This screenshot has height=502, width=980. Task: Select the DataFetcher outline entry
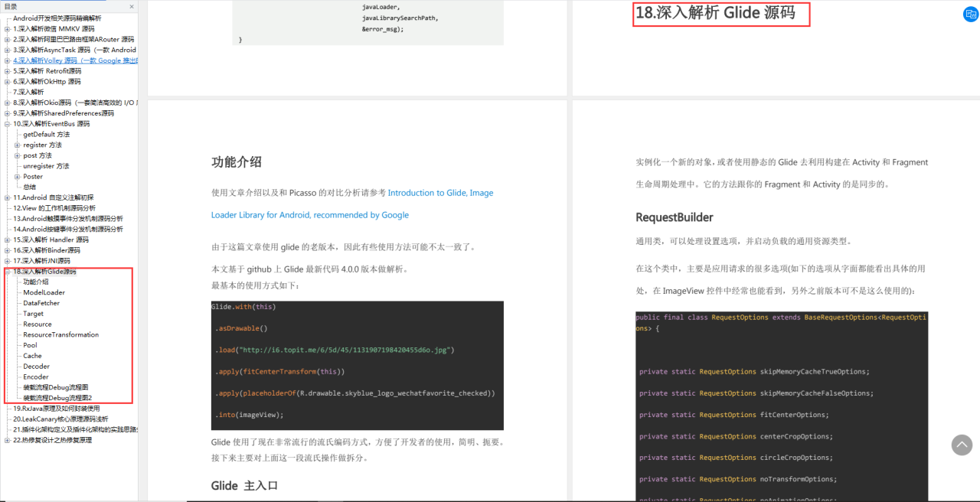(41, 303)
